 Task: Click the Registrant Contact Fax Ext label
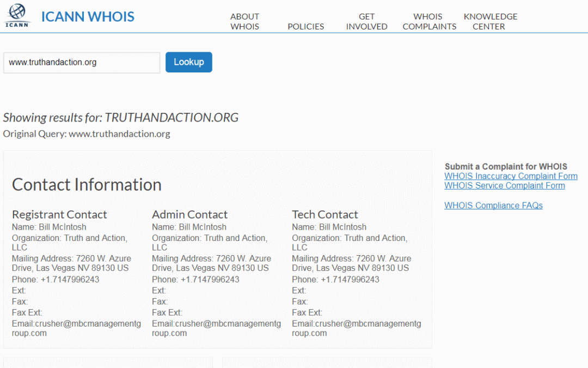tap(27, 313)
